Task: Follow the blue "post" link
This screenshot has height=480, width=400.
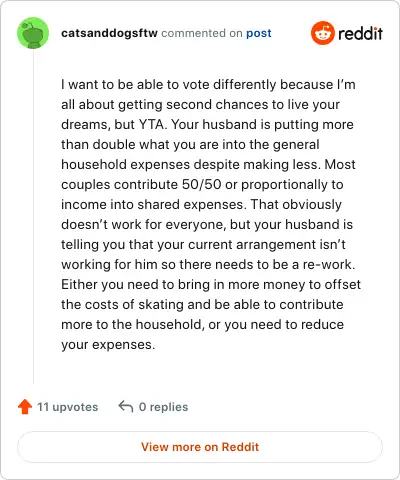Action: [259, 33]
